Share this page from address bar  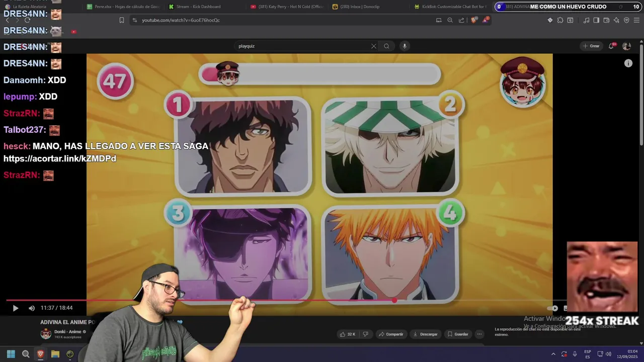click(461, 20)
